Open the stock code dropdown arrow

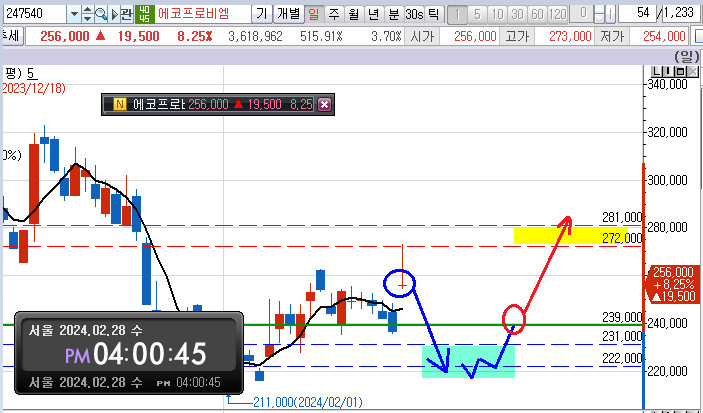click(74, 14)
